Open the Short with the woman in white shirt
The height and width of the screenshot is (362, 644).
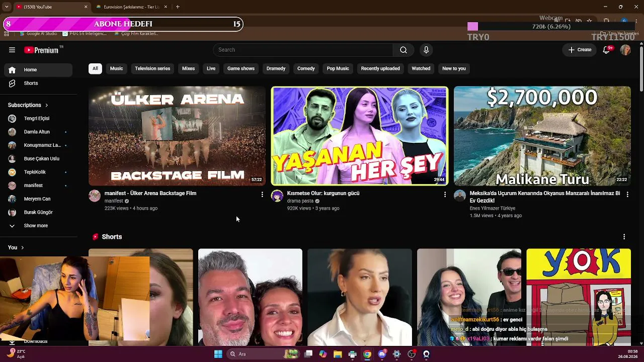click(x=360, y=297)
